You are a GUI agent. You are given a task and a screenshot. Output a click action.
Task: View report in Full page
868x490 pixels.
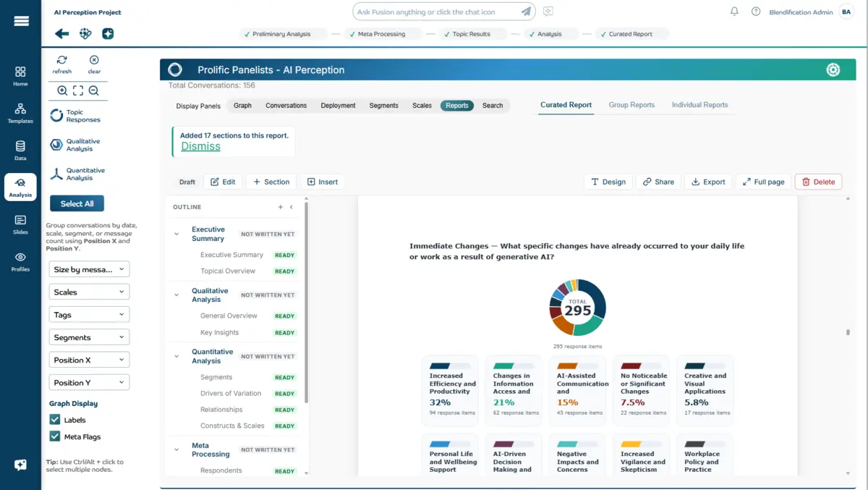(763, 182)
